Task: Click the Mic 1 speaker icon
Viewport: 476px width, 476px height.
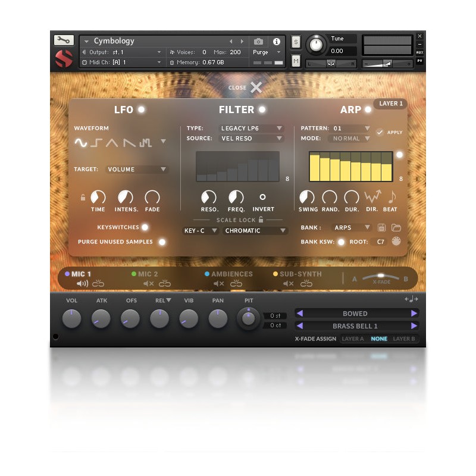Action: coord(82,284)
